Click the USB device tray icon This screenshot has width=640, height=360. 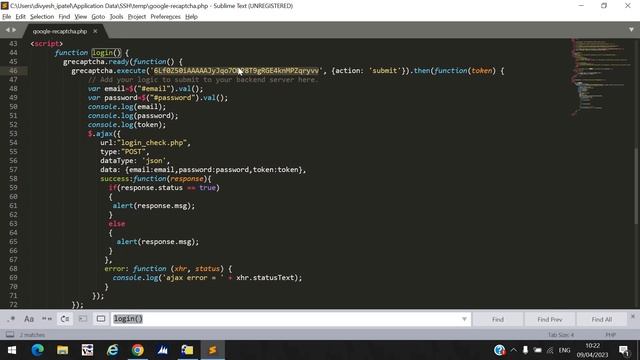coord(525,350)
